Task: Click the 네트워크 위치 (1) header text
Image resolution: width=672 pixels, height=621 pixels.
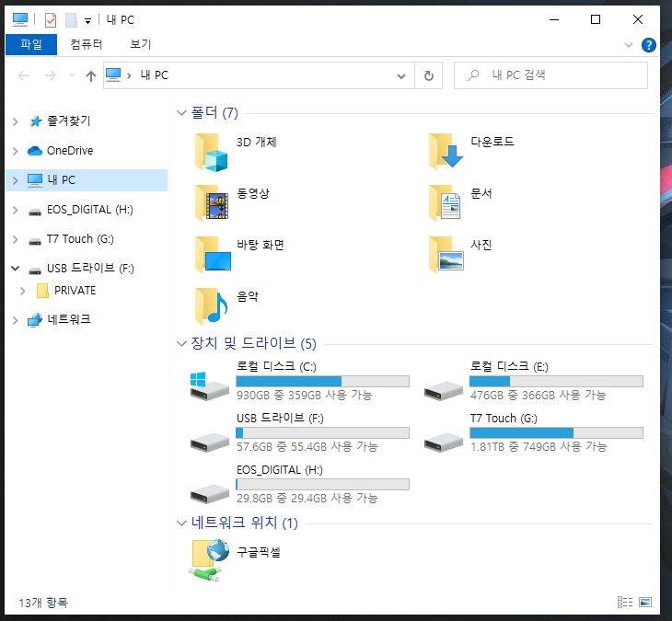Action: [x=244, y=523]
